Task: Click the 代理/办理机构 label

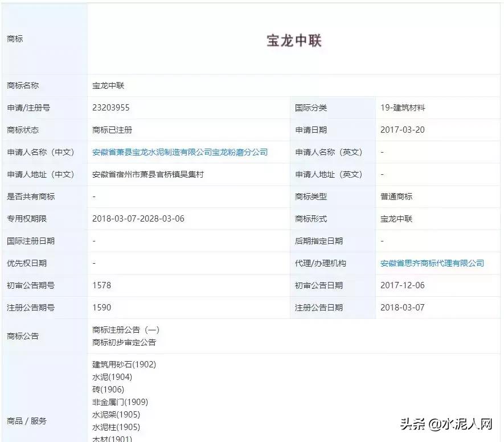Action: click(321, 263)
